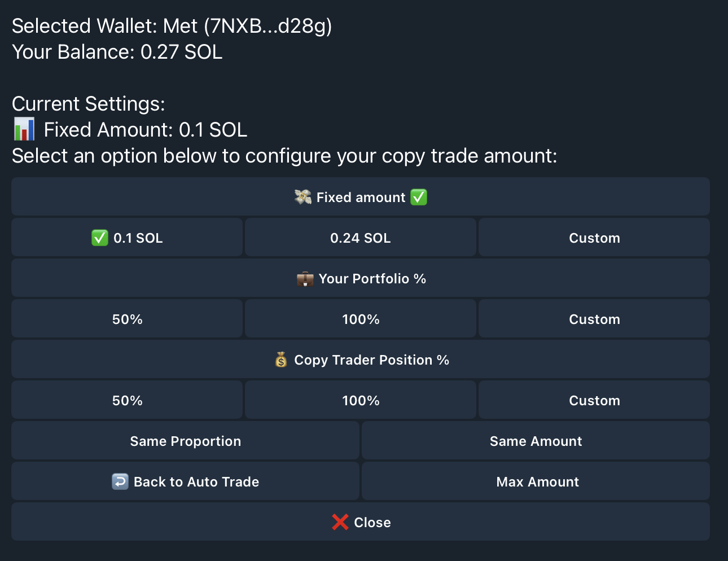Select 50% Copy Trader Position

click(127, 400)
